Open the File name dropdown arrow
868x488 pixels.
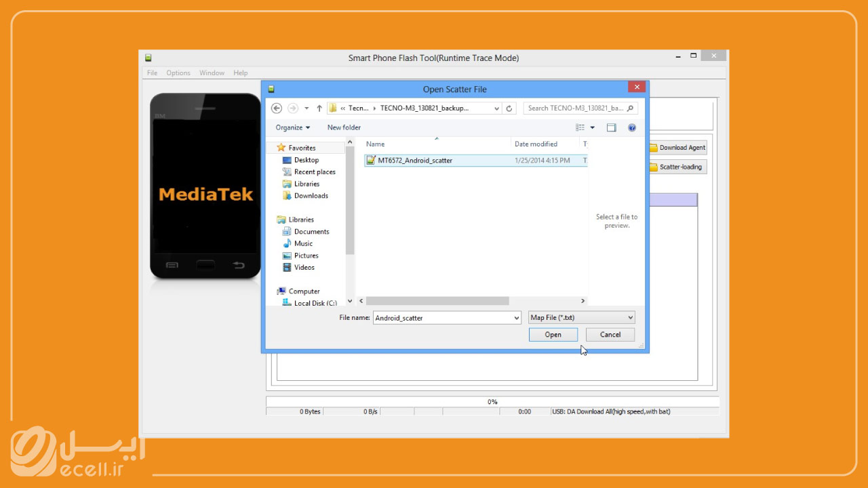coord(516,317)
